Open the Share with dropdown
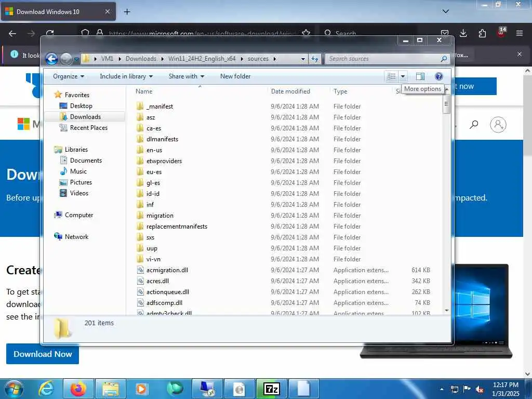The width and height of the screenshot is (532, 399). click(x=187, y=76)
